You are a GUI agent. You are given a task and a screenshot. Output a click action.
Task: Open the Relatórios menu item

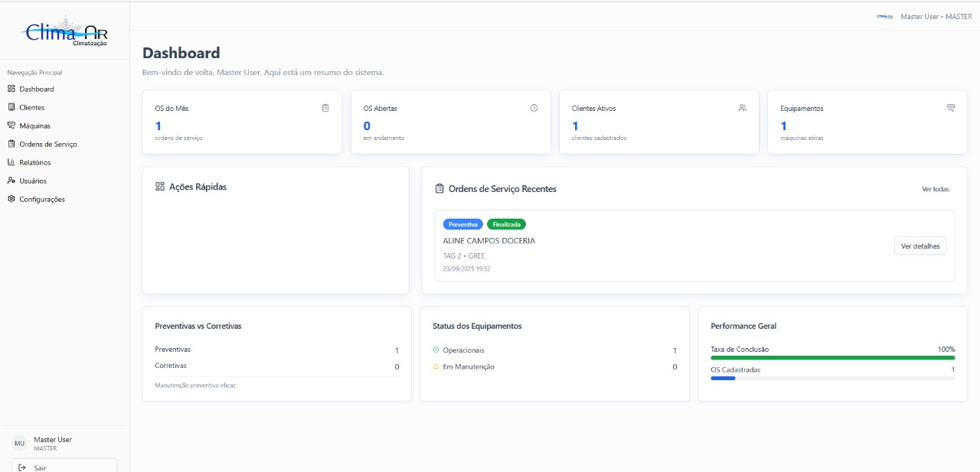point(35,163)
